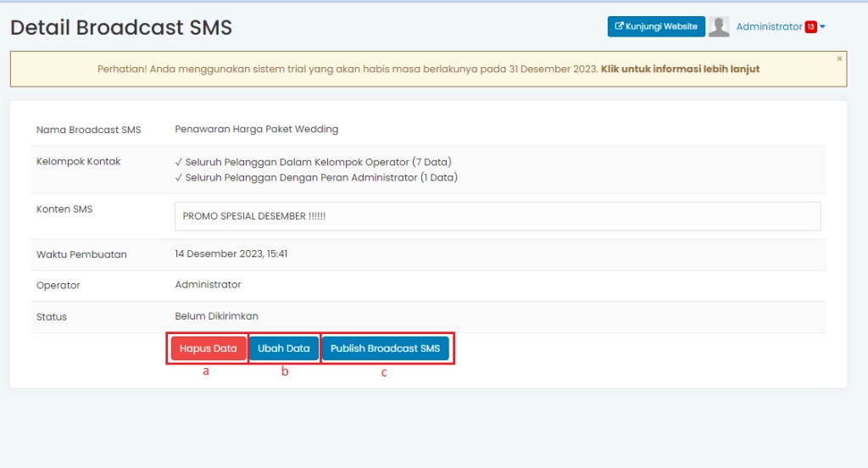Screen dimensions: 868x468
Task: Select the Seluruh Pelanggan Dalam Kelompok Operator line
Action: [x=313, y=162]
